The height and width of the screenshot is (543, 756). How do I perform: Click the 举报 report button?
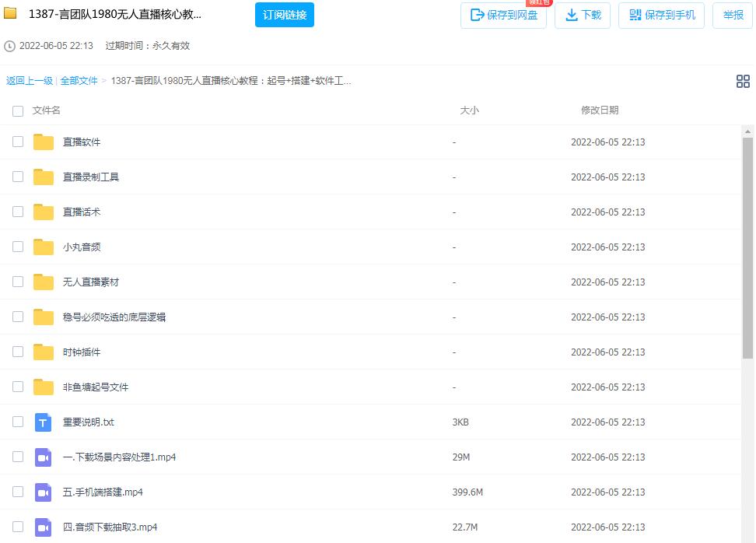[x=733, y=15]
